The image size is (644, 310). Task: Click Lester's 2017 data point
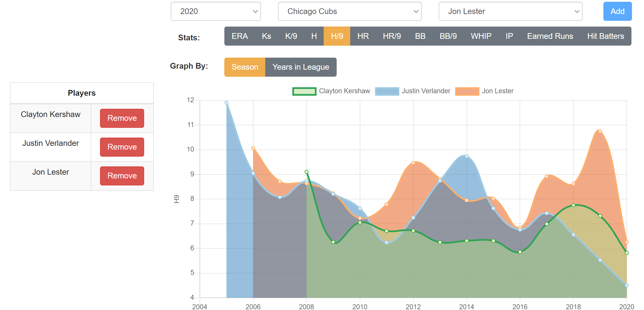[547, 176]
